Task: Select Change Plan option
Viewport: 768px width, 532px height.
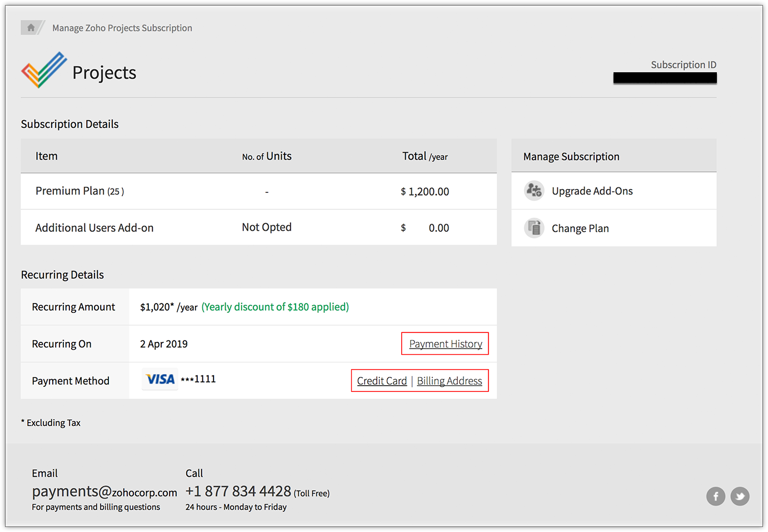Action: pyautogui.click(x=580, y=228)
